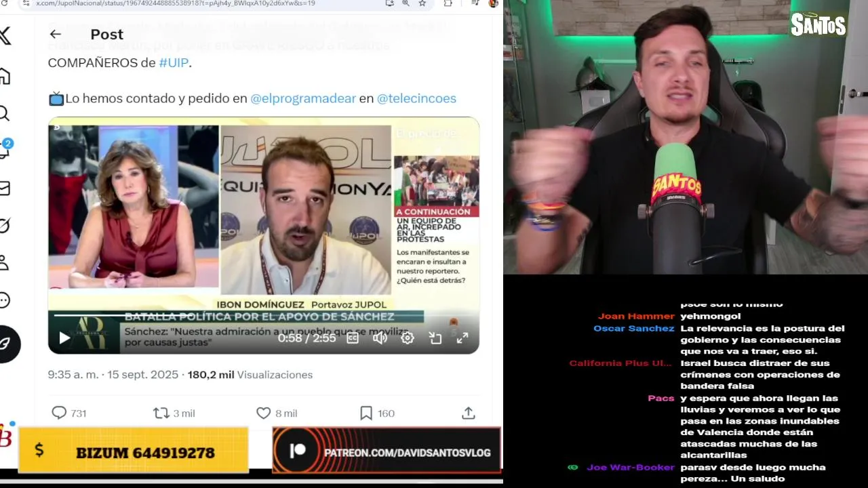Open More options circle in sidebar
This screenshot has height=488, width=868.
[x=4, y=300]
